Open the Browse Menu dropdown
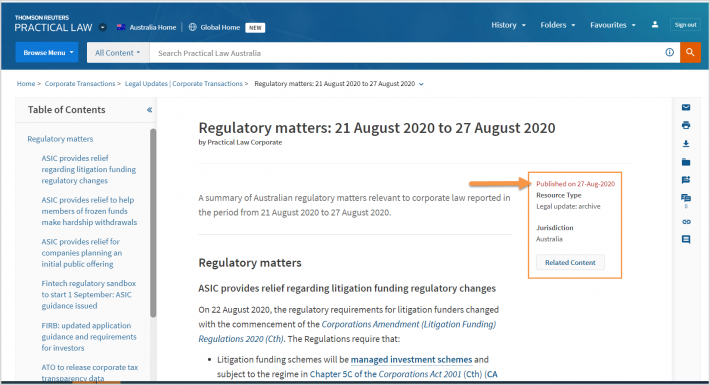This screenshot has height=385, width=710. [x=47, y=53]
